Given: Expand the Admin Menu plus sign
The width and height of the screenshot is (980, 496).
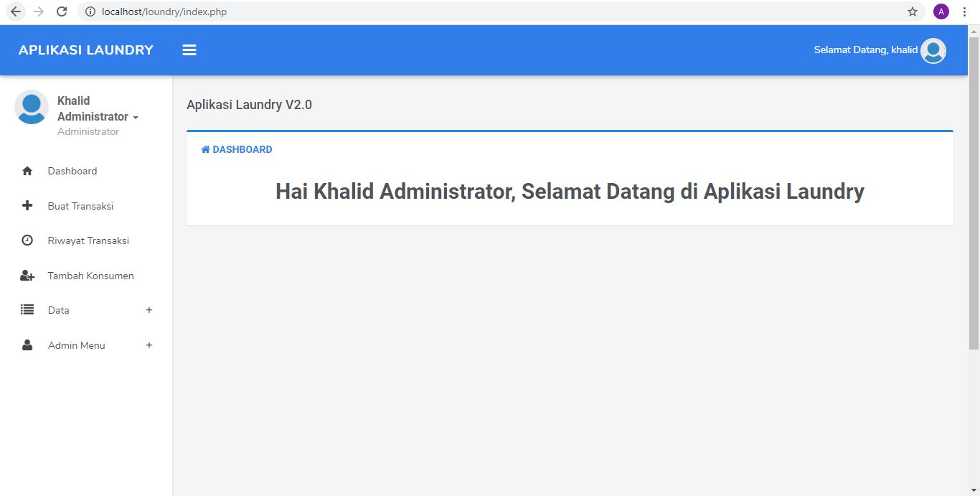Looking at the screenshot, I should pos(149,345).
